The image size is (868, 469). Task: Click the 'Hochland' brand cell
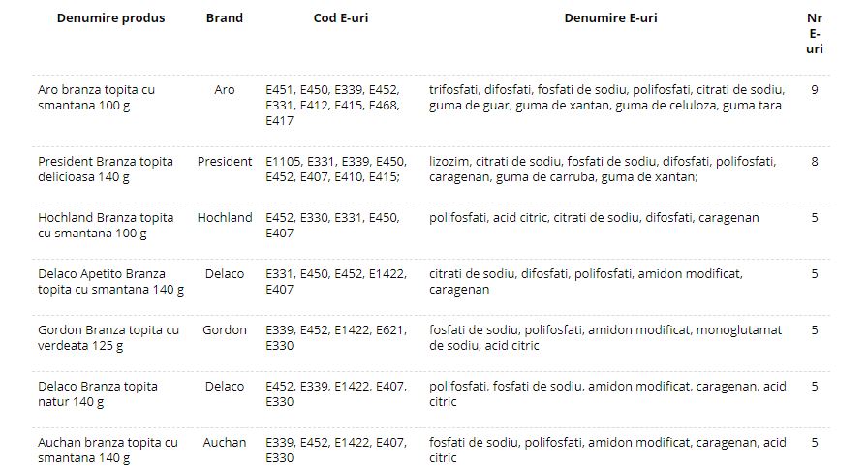click(224, 218)
